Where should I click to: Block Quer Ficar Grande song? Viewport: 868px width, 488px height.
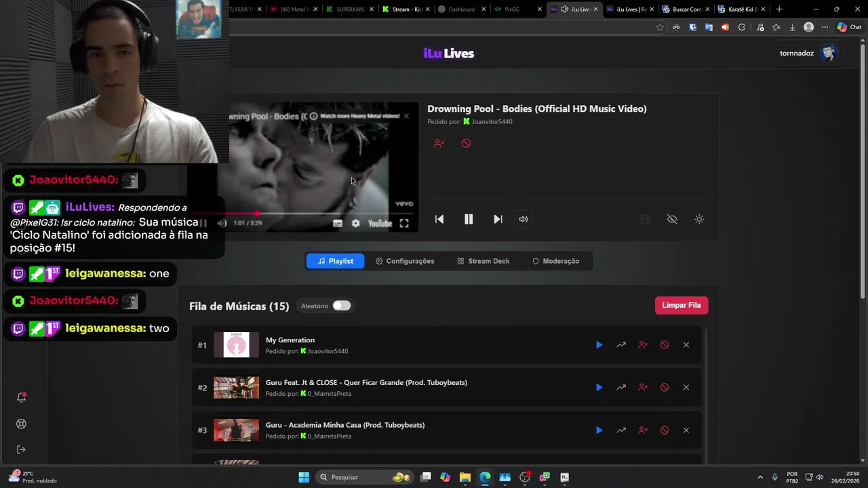tap(665, 388)
